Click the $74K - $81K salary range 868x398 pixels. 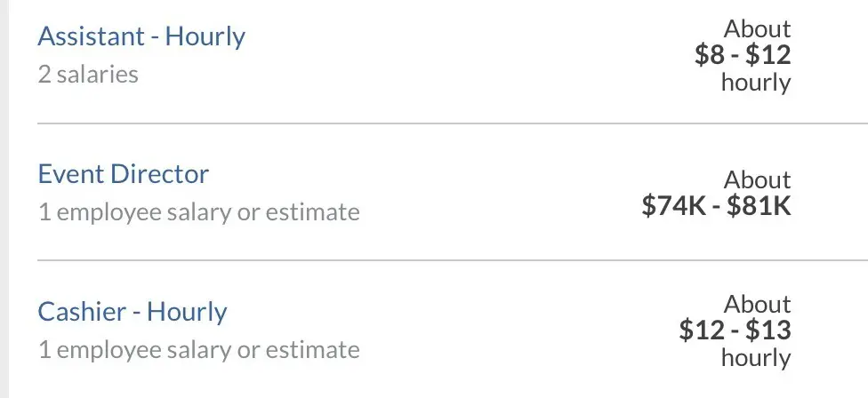coord(716,205)
